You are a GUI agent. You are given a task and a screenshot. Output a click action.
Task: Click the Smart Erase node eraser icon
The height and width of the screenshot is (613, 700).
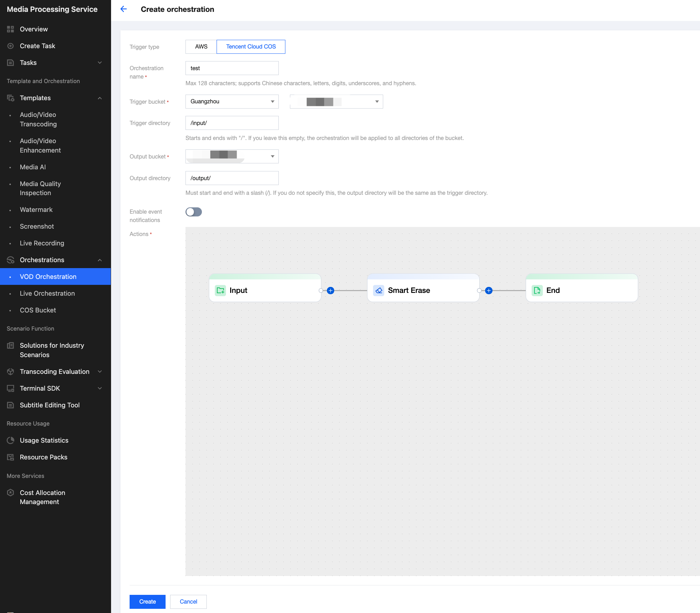tap(379, 290)
